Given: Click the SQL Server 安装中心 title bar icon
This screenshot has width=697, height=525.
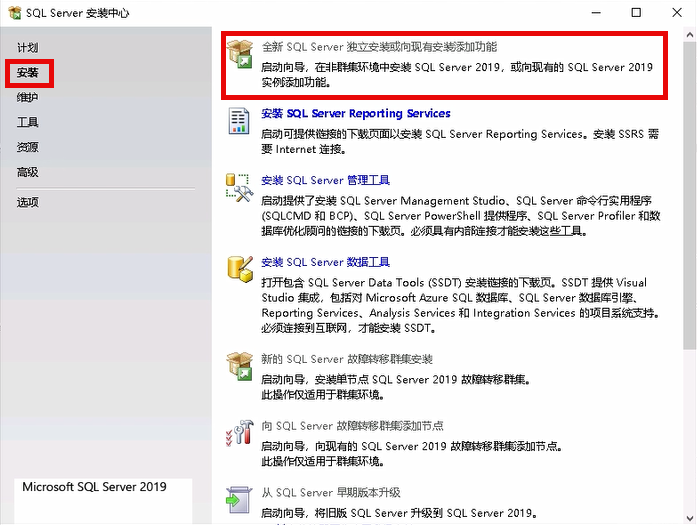Looking at the screenshot, I should click(x=13, y=14).
